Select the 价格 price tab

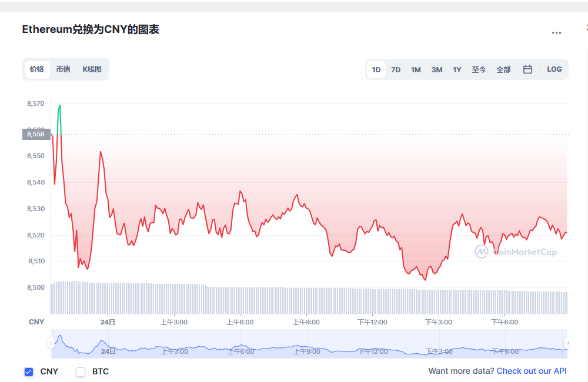[x=37, y=69]
